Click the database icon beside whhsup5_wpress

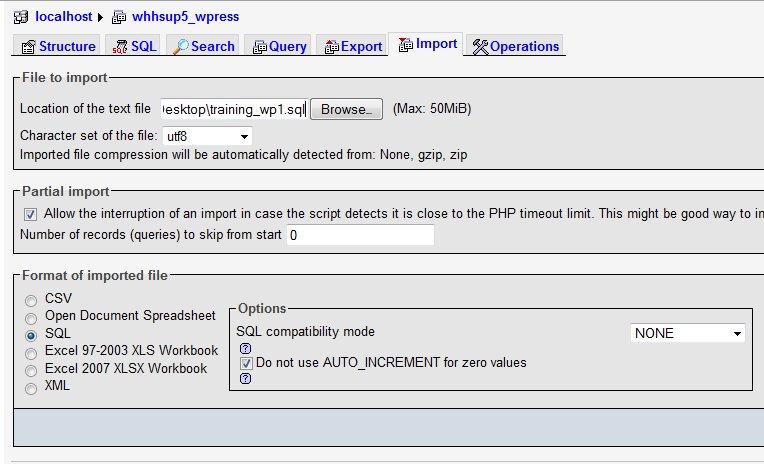coord(119,17)
